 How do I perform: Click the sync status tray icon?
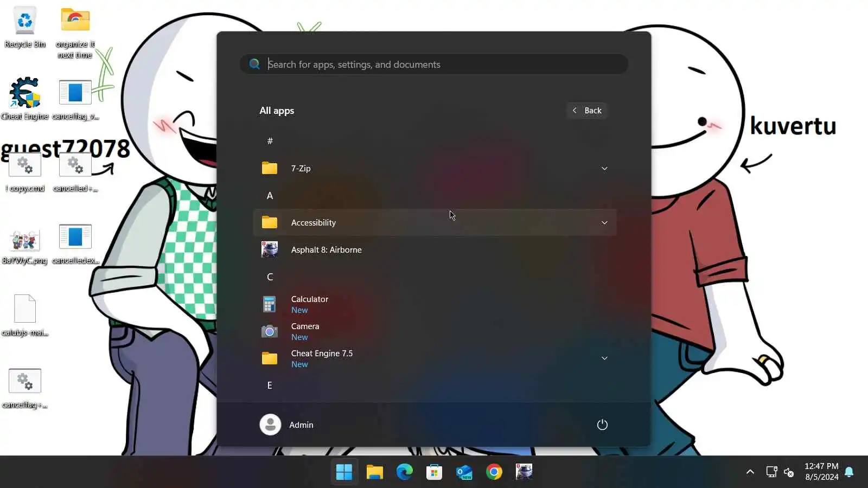click(789, 472)
